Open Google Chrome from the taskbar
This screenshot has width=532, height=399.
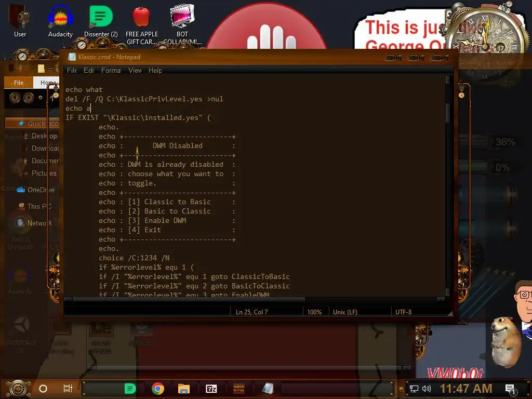(x=158, y=389)
